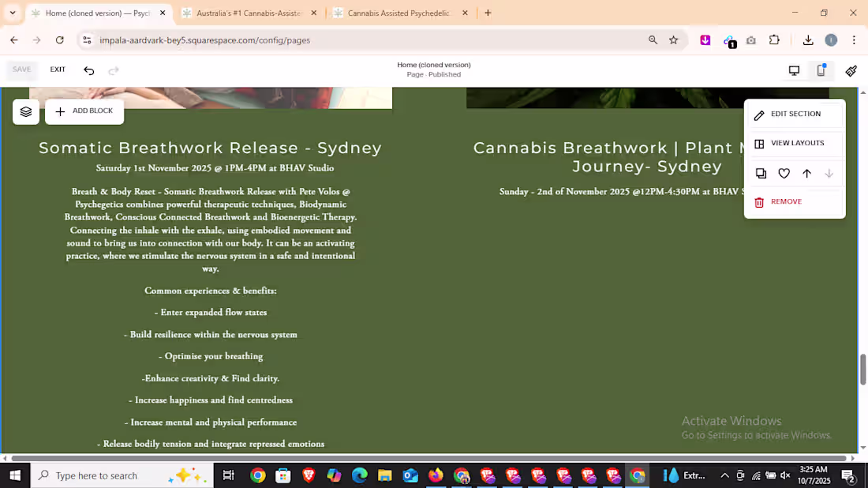This screenshot has height=488, width=868.
Task: Open Firefox from the taskbar
Action: coord(436,475)
